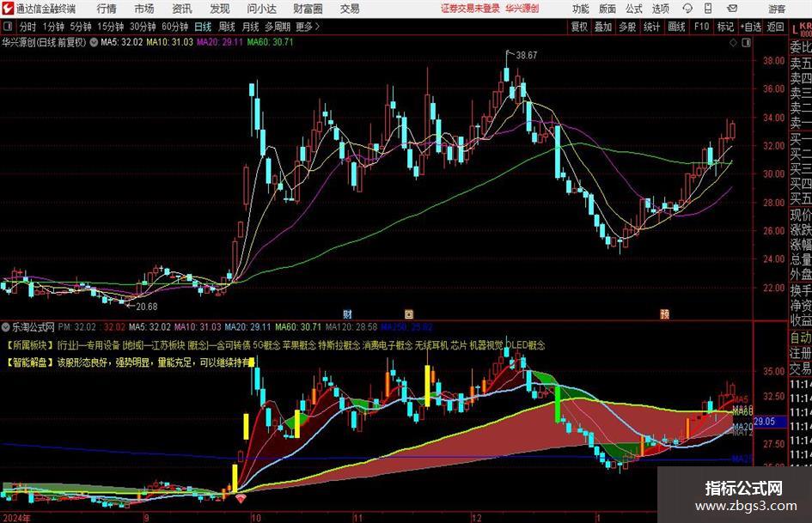This screenshot has width=812, height=523.
Task: Open the 发现 menu
Action: (x=220, y=9)
